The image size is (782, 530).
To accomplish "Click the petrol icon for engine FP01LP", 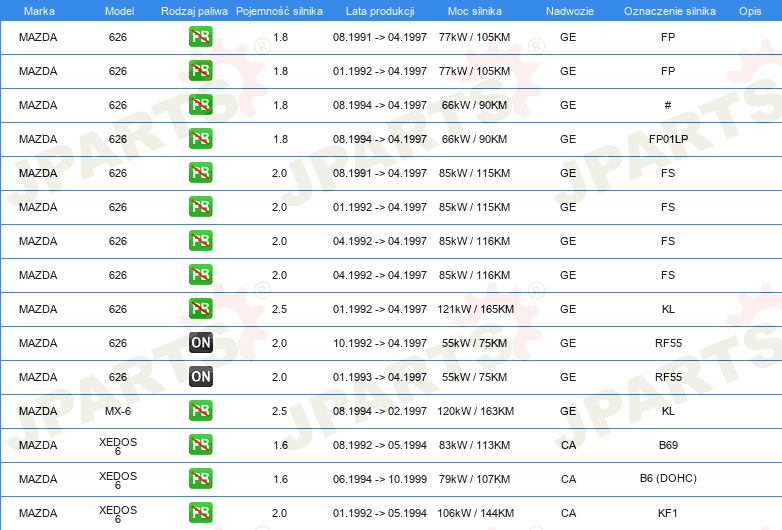I will point(200,139).
